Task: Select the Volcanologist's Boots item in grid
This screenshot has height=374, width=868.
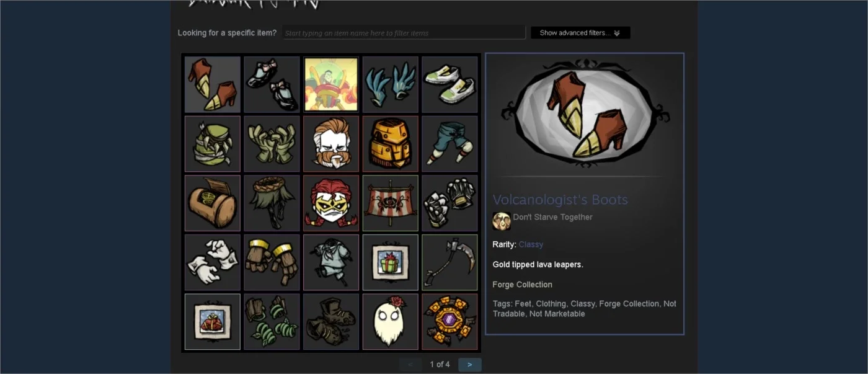Action: pyautogui.click(x=213, y=84)
